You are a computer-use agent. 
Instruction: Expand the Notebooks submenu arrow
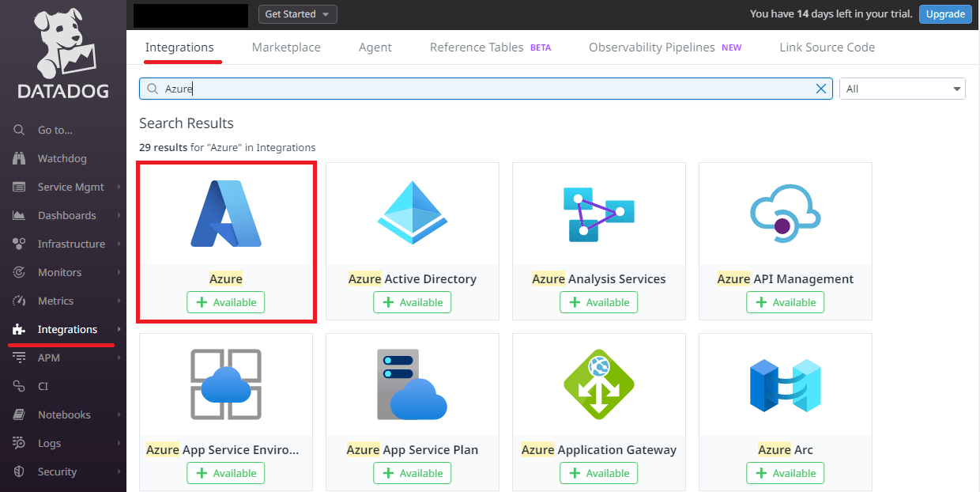(119, 415)
